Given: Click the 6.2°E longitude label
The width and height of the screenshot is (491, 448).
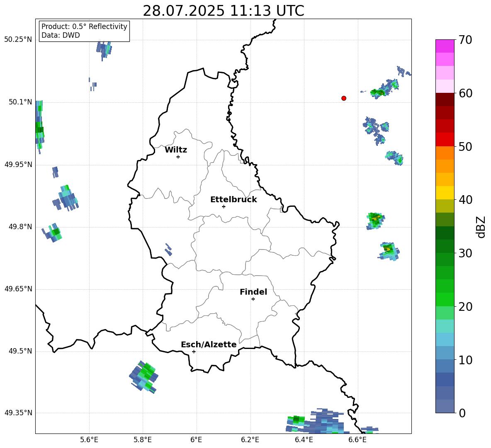Looking at the screenshot, I should click(x=250, y=440).
